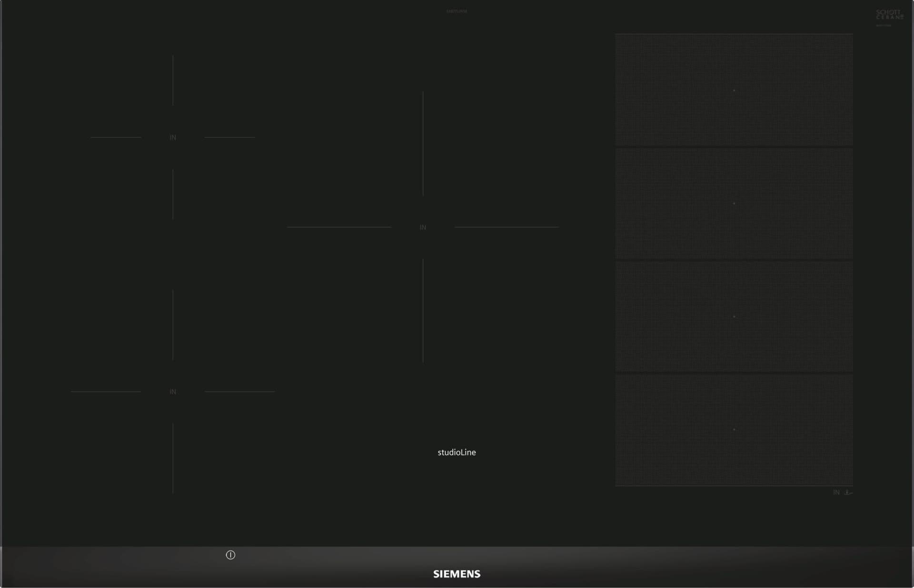Select the 'IN' marking of the upper-left cooking zone

point(173,137)
